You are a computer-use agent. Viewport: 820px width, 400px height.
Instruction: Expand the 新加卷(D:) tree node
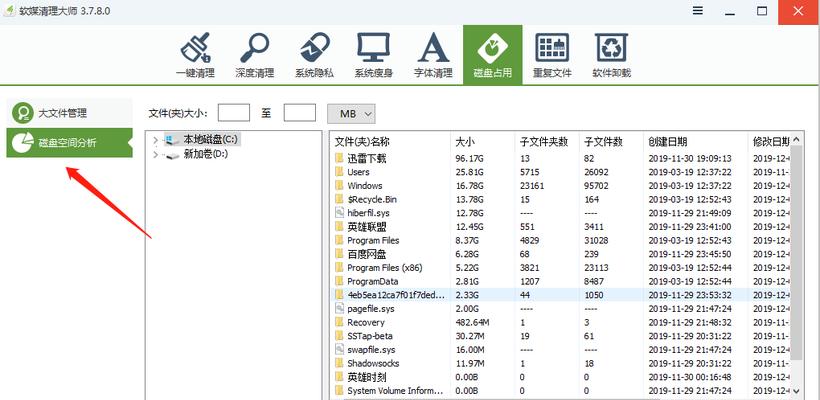155,155
